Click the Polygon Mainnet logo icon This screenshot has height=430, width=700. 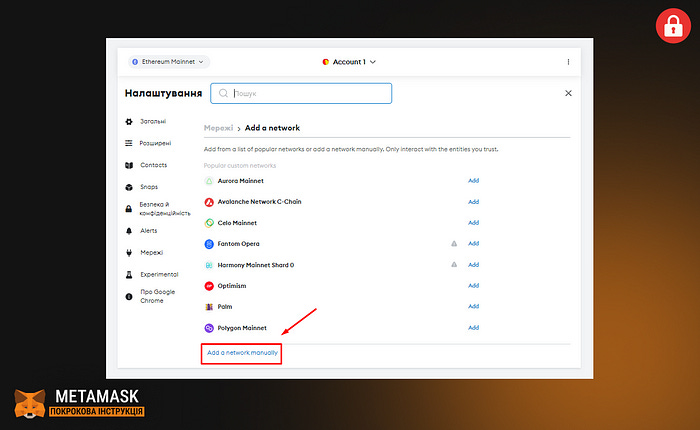[x=209, y=328]
